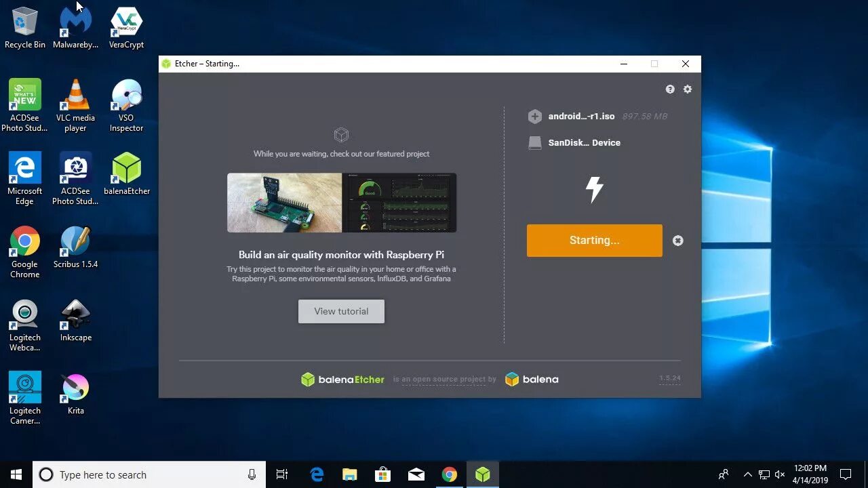
Task: Open ACDSee Photo Studio What's New shortcut
Action: [x=25, y=106]
